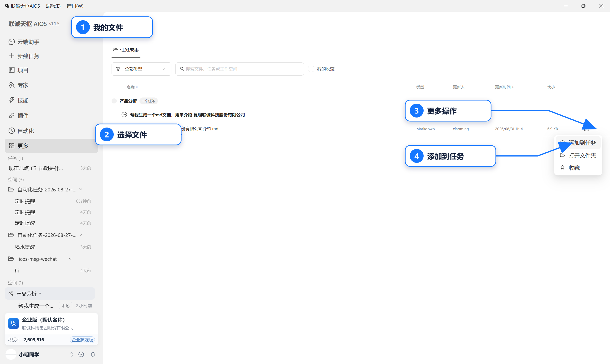Image resolution: width=610 pixels, height=364 pixels.
Task: Click the 更多 grid icon in sidebar
Action: point(11,146)
